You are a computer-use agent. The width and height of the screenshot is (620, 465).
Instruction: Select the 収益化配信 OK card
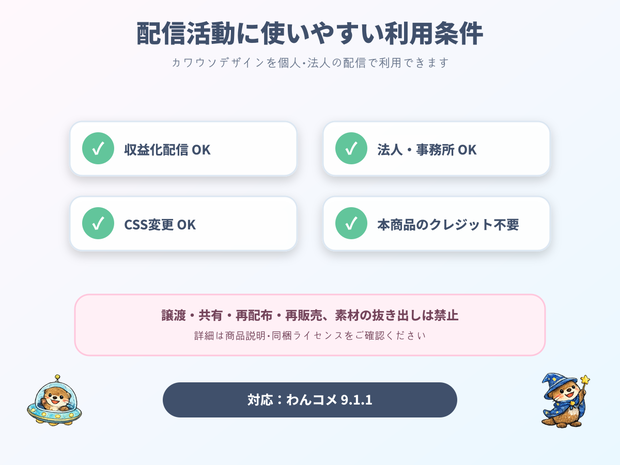pyautogui.click(x=183, y=149)
